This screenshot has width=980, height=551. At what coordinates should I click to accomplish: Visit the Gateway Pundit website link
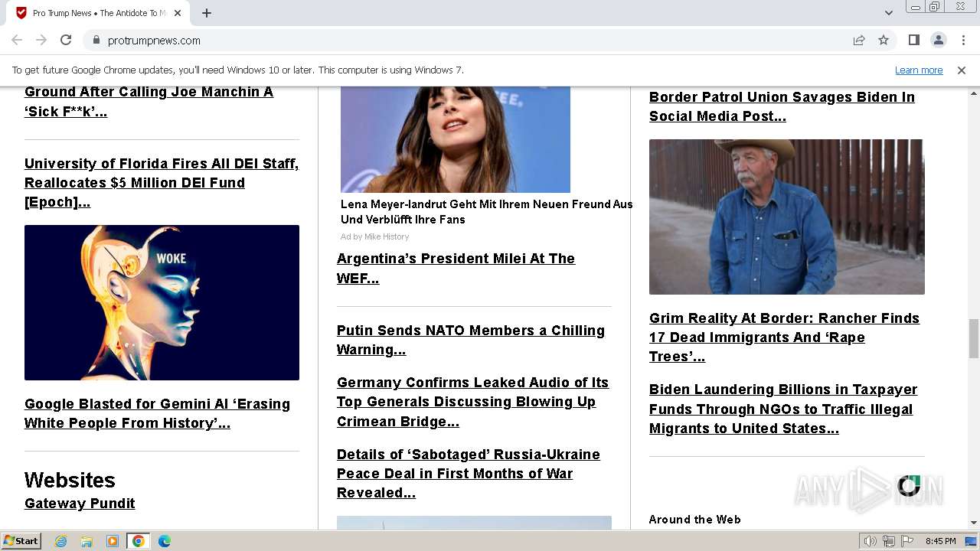[x=80, y=504]
